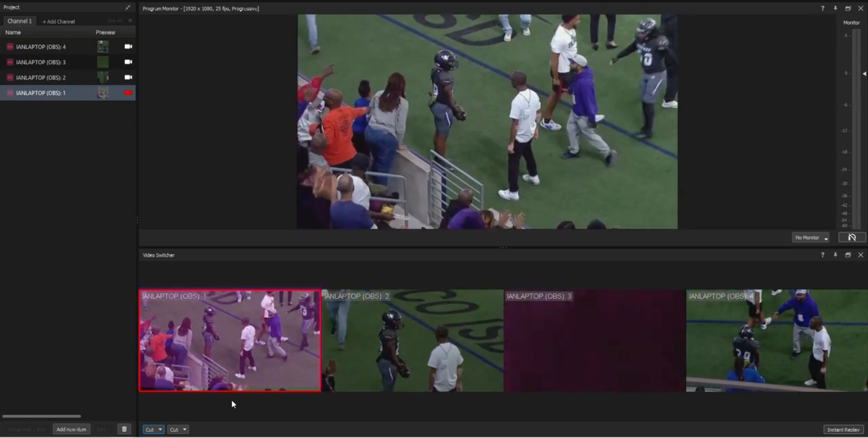Toggle camera icon on IANLAPTOP (OBS): 4 row

128,47
